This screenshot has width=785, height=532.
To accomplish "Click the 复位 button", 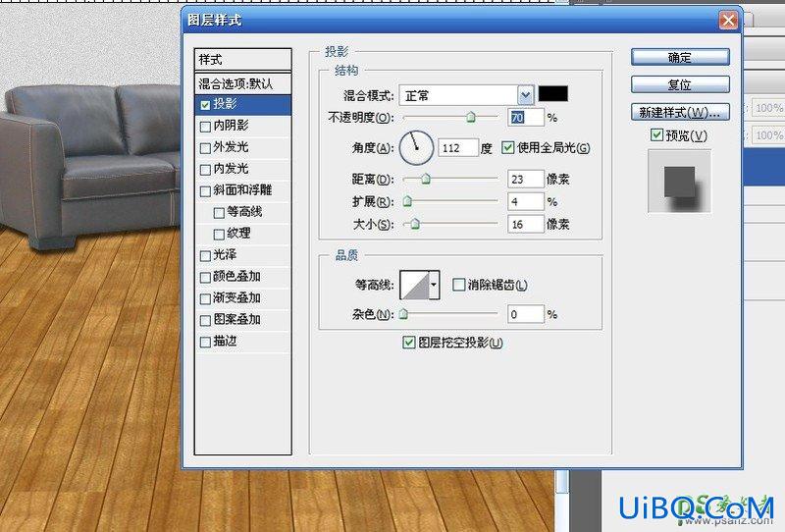I will click(680, 84).
